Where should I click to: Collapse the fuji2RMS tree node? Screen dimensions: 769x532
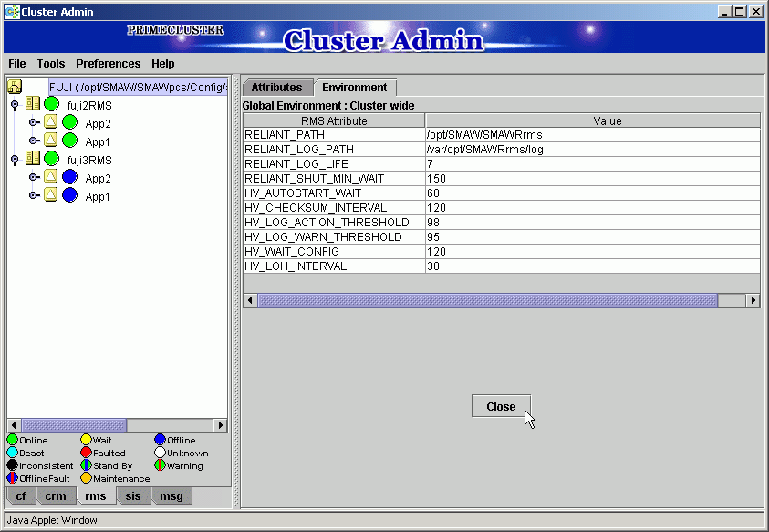tap(15, 105)
